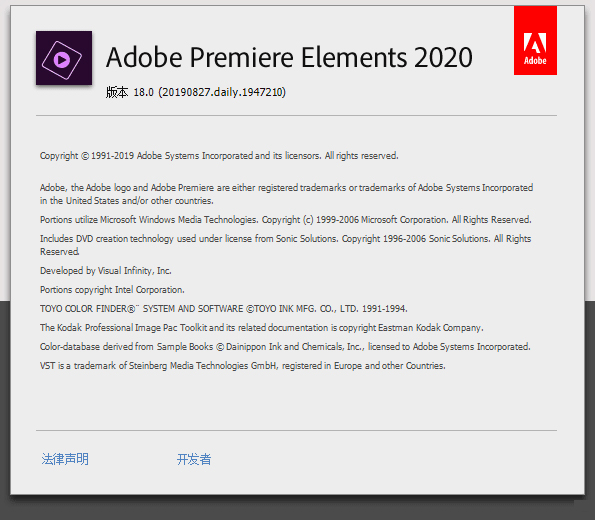This screenshot has height=520, width=595.
Task: Open the 法律声明 legal notices link
Action: [x=65, y=459]
